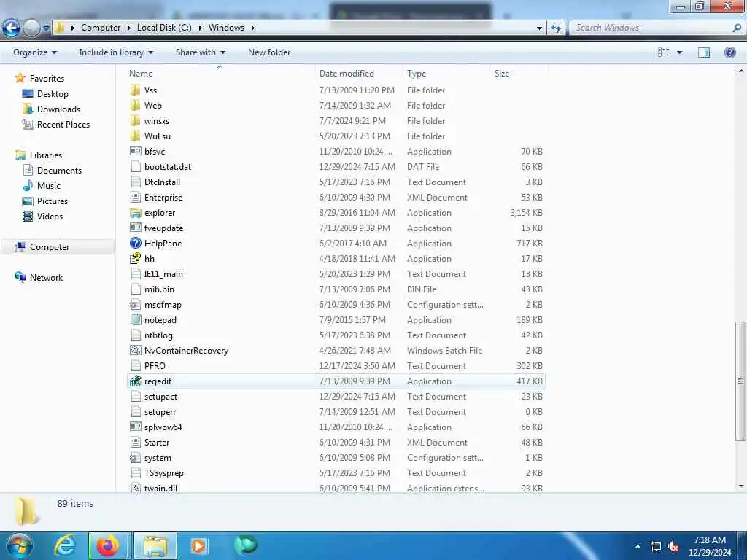Click the fveupdate application icon

pos(136,228)
